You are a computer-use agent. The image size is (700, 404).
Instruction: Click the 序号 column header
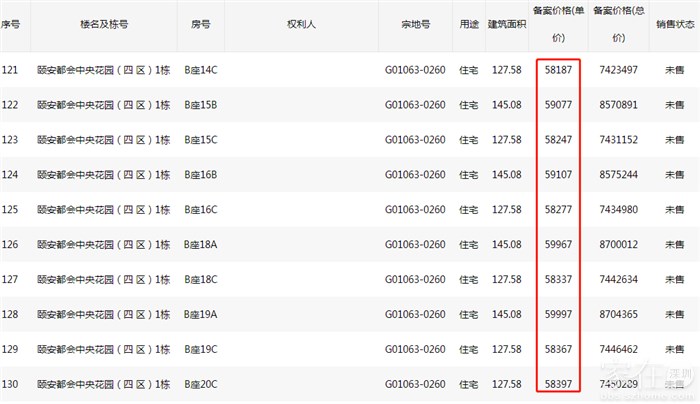click(x=11, y=22)
